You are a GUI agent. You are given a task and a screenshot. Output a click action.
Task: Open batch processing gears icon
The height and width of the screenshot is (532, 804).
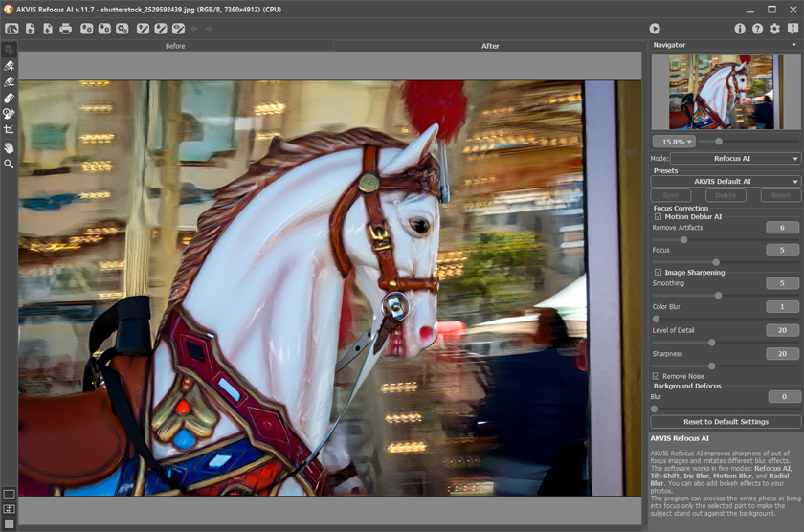click(123, 29)
